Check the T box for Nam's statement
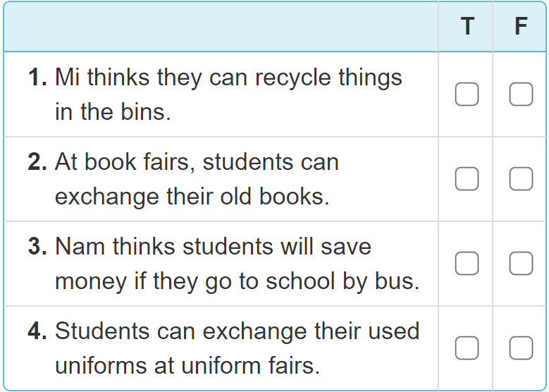The height and width of the screenshot is (392, 549). pyautogui.click(x=467, y=264)
